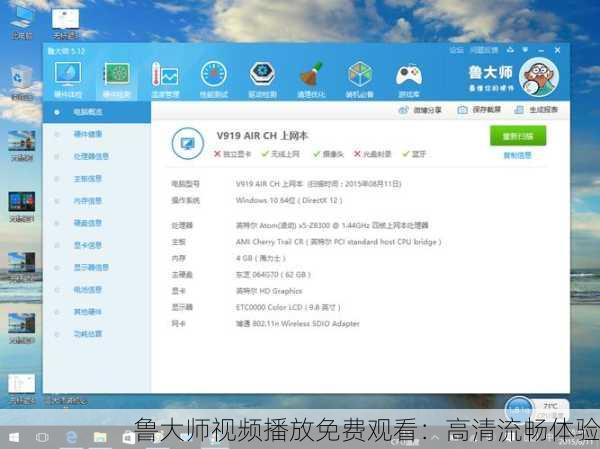
Task: Select the document file icon beside This PC on desktop
Action: (65, 24)
